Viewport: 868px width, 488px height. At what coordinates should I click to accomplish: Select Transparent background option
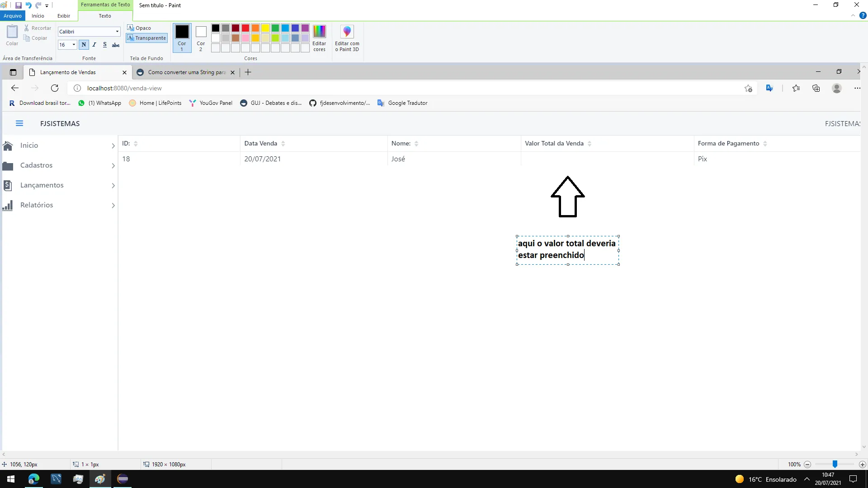146,38
